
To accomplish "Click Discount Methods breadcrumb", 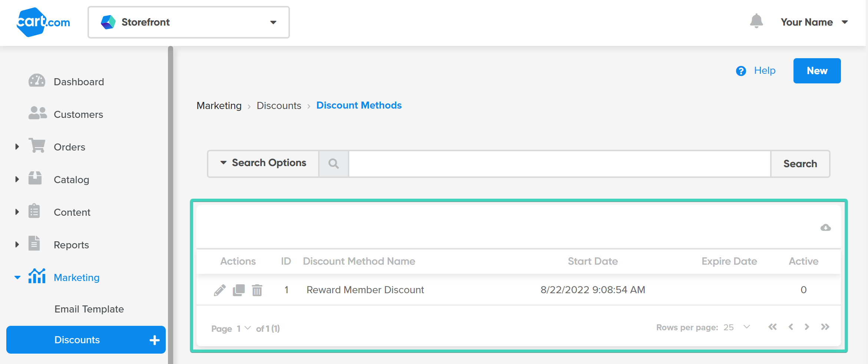I will click(359, 105).
